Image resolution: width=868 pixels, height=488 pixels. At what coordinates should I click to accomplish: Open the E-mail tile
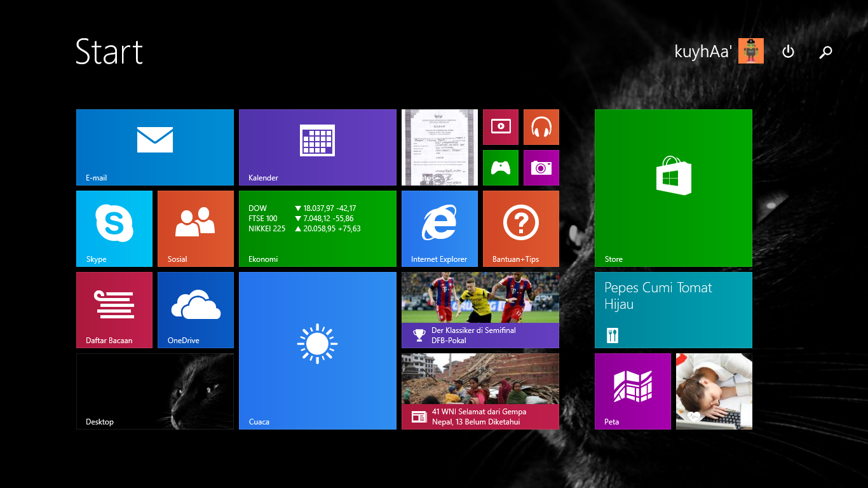coord(155,147)
